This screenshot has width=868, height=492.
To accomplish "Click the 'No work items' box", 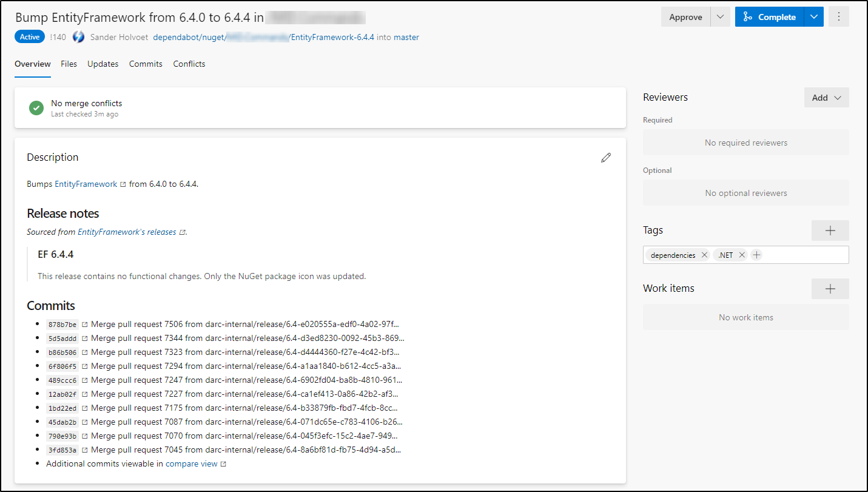I will pos(746,317).
